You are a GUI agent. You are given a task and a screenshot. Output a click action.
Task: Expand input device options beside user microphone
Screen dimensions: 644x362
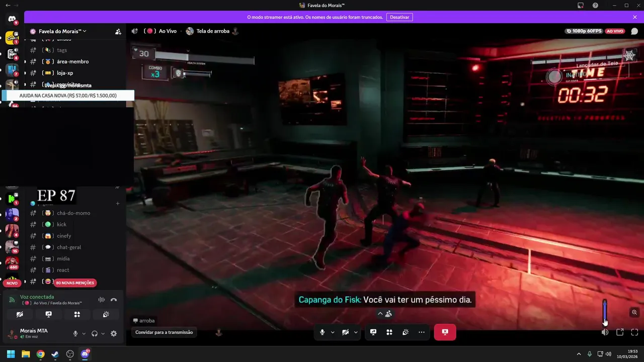84,333
